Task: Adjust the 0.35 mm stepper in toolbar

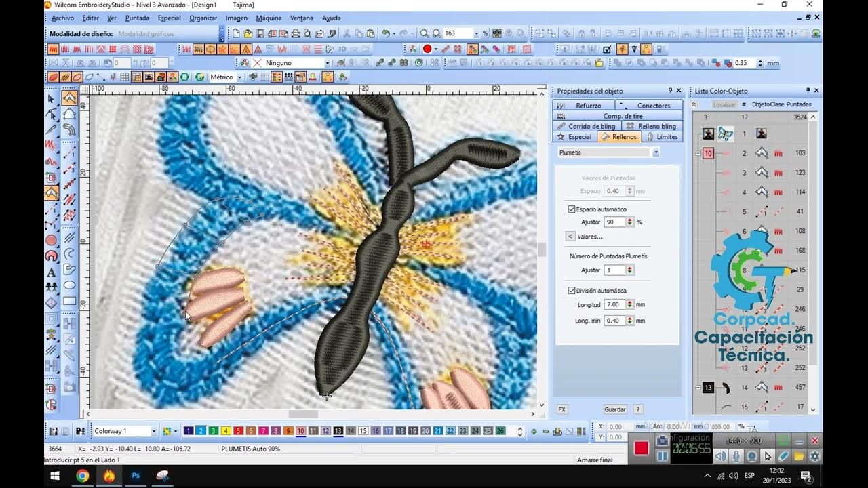Action: (x=759, y=63)
